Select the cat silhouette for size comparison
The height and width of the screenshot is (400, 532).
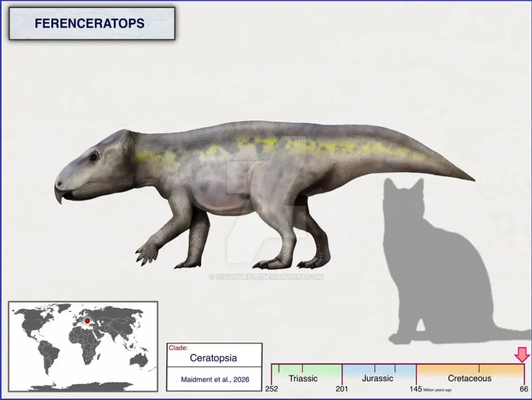426,256
